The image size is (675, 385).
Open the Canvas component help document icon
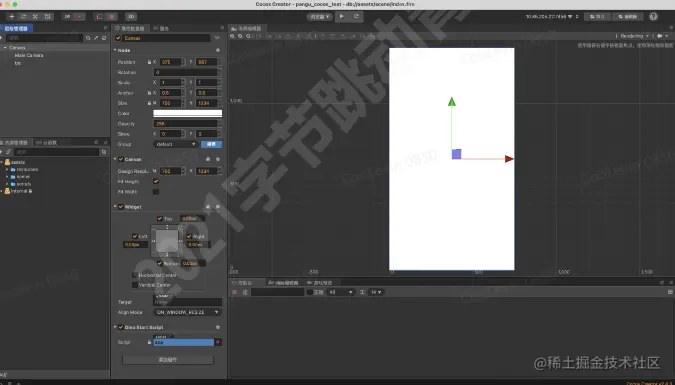pyautogui.click(x=208, y=159)
